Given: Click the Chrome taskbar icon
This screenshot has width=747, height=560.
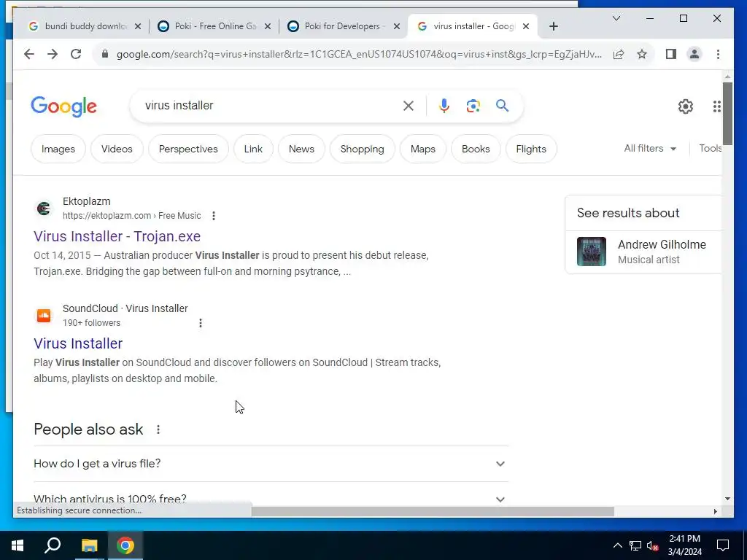Looking at the screenshot, I should (x=125, y=545).
